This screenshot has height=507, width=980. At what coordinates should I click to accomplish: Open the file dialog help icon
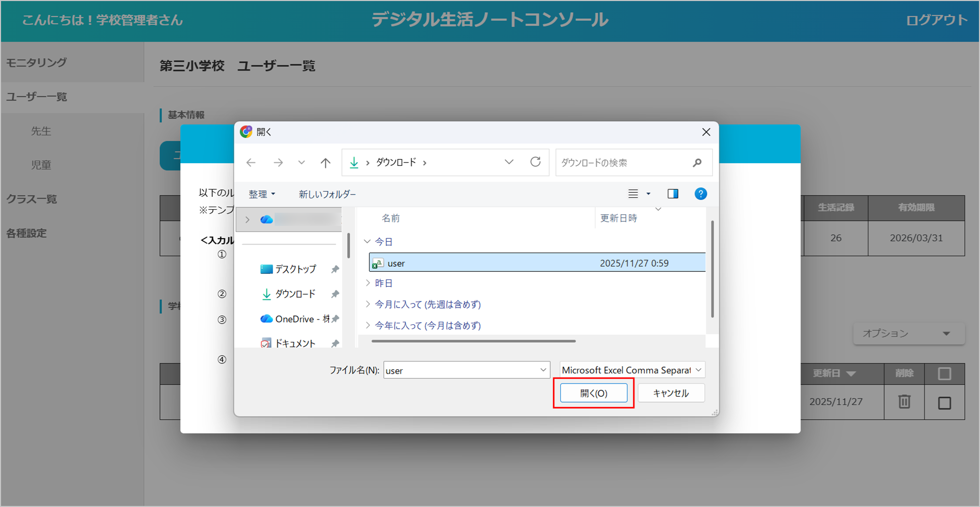point(700,194)
